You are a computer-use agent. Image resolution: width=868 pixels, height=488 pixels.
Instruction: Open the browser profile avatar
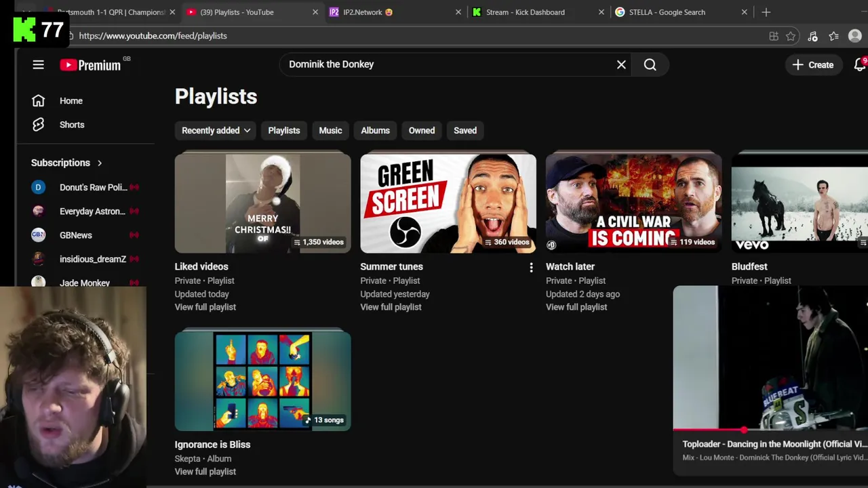tap(854, 36)
